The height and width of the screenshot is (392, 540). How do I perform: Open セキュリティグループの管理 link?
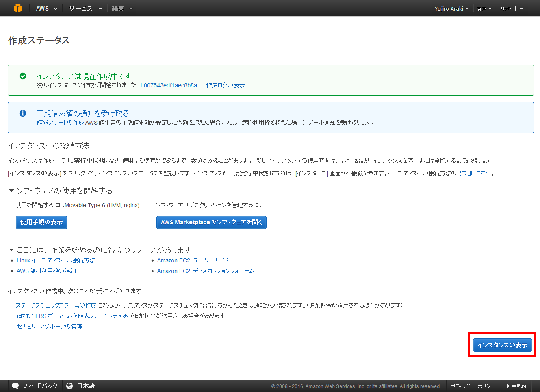[x=50, y=327]
